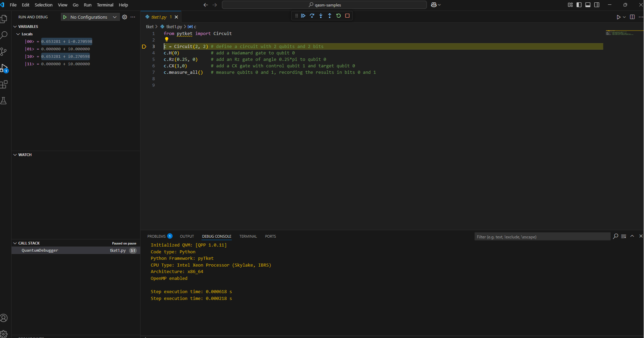Click the tket breadcrumb segment

pyautogui.click(x=150, y=27)
